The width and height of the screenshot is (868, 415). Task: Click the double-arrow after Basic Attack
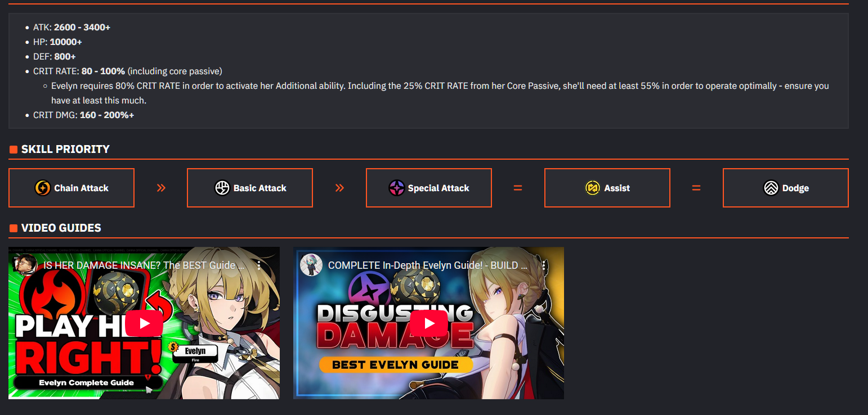coord(339,188)
